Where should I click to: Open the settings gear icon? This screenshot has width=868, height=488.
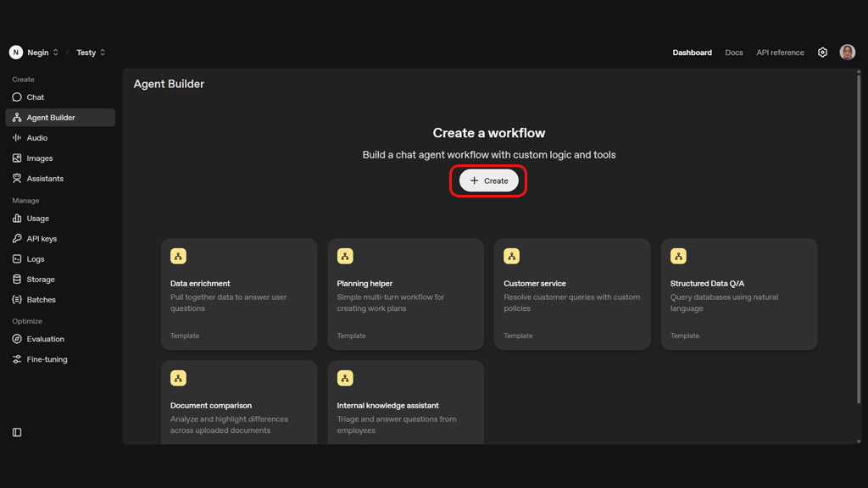(x=822, y=53)
